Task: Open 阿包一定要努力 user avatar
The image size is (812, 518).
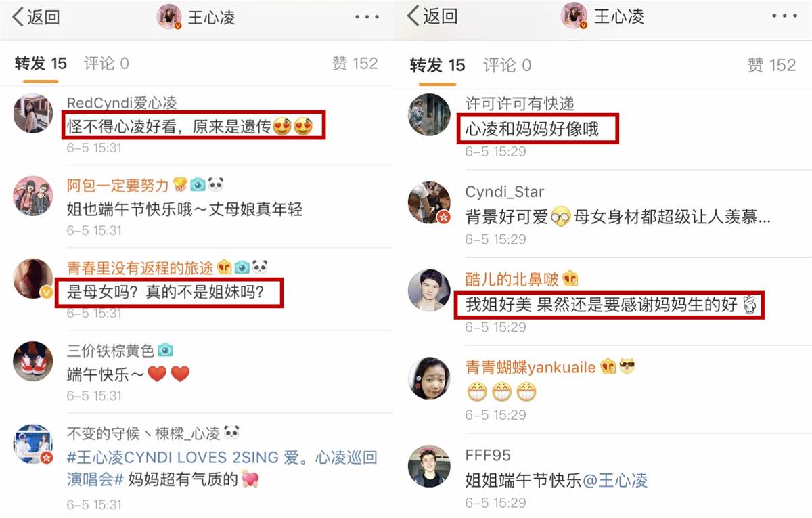Action: [x=33, y=196]
